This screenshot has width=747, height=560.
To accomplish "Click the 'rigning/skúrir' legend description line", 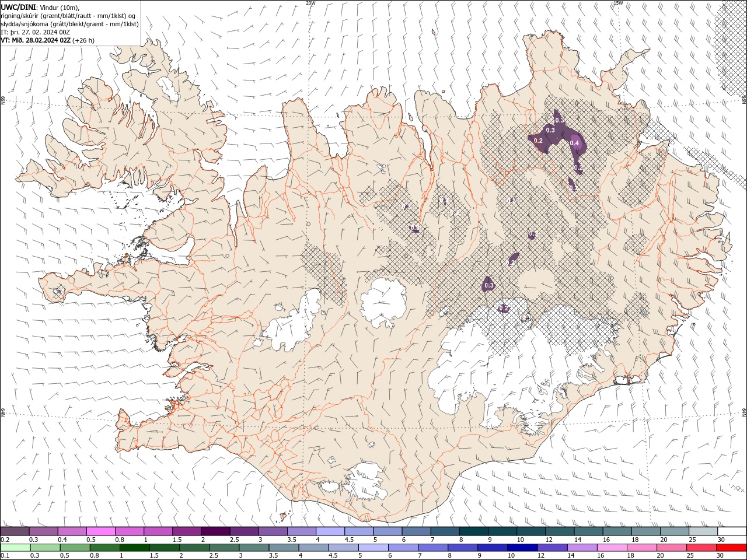I will (69, 15).
